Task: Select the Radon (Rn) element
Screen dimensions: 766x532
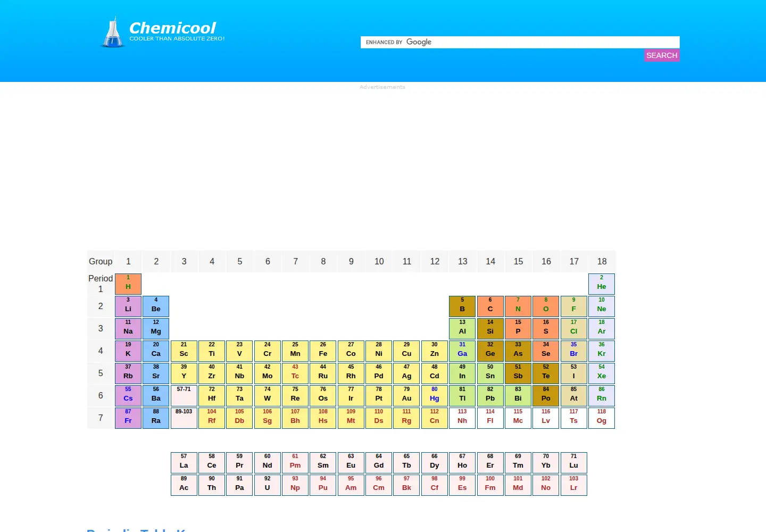Action: click(x=602, y=396)
